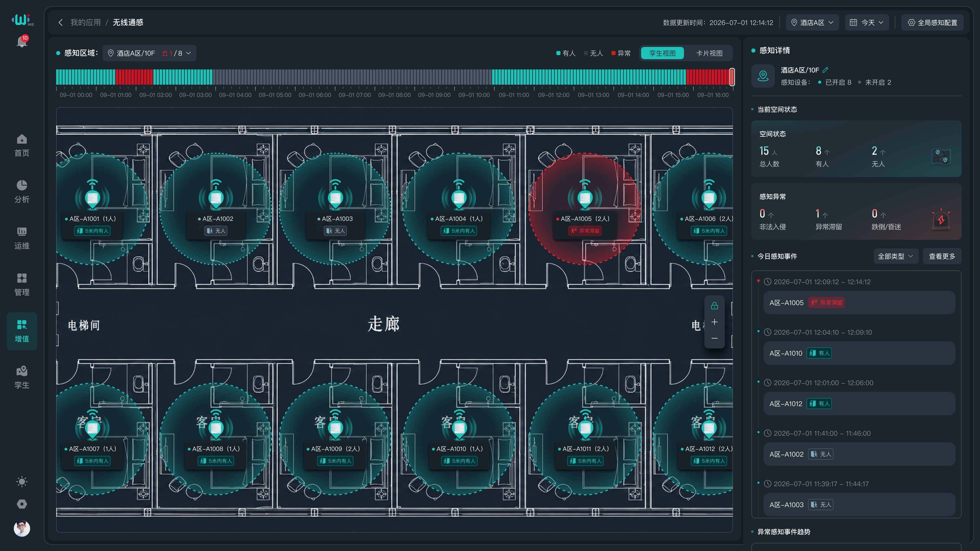
Task: Open 管理 management section
Action: 22,285
